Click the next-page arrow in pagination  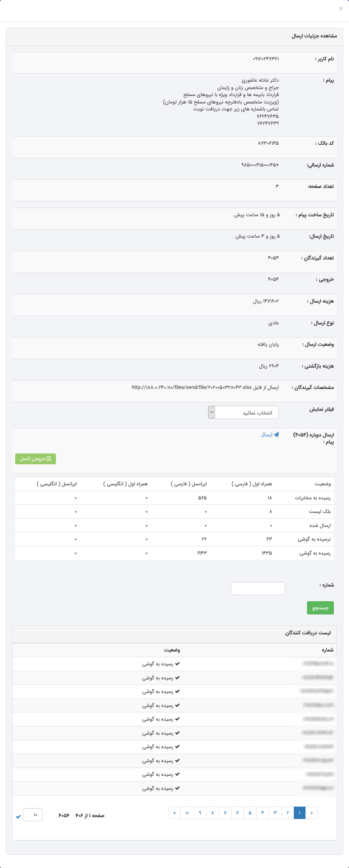(x=174, y=813)
